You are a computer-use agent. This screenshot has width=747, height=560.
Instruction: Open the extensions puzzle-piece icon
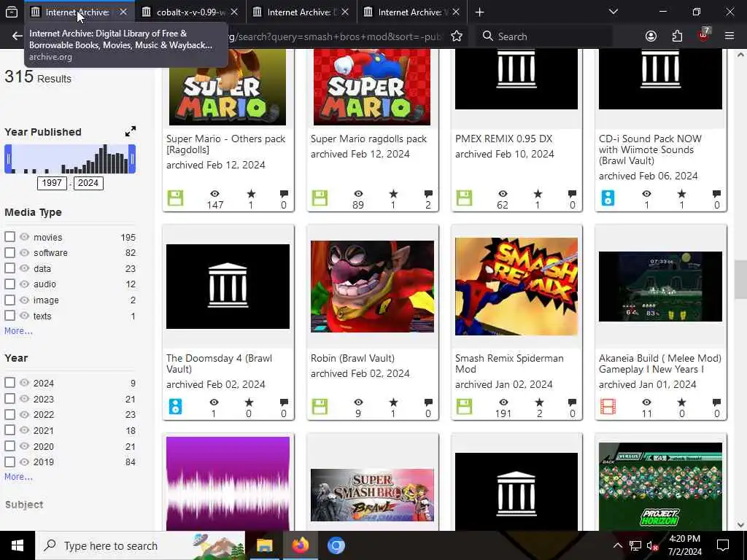(x=677, y=36)
